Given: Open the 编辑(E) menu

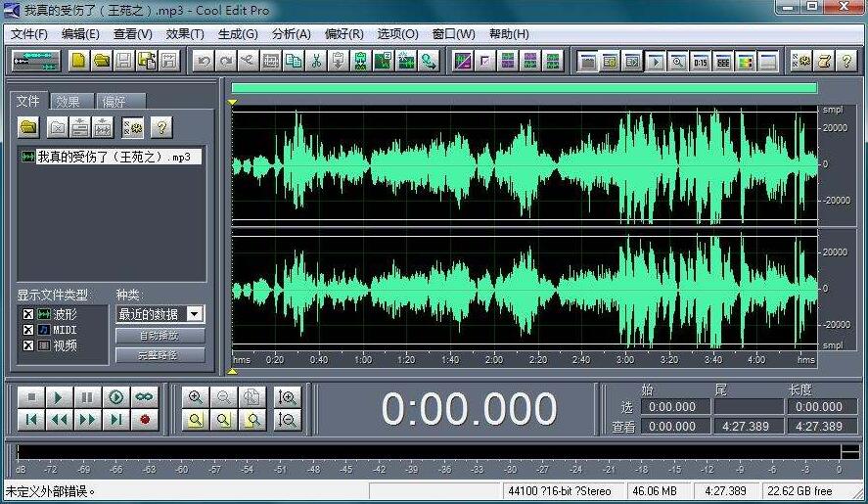Looking at the screenshot, I should point(81,34).
